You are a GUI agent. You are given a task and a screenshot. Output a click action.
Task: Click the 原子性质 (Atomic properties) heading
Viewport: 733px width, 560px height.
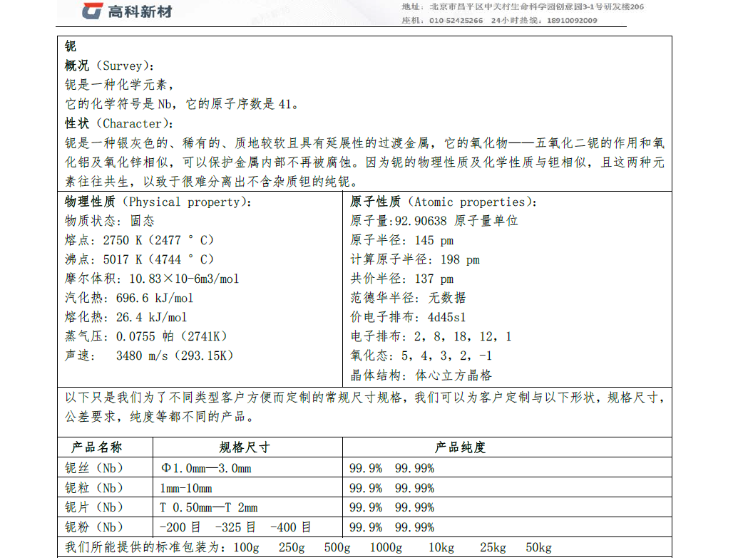point(444,202)
